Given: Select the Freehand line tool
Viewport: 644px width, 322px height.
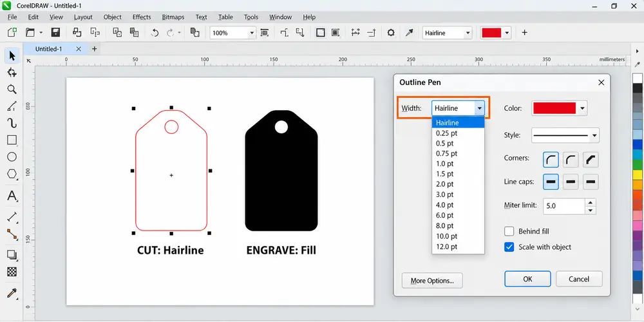Looking at the screenshot, I should click(12, 106).
